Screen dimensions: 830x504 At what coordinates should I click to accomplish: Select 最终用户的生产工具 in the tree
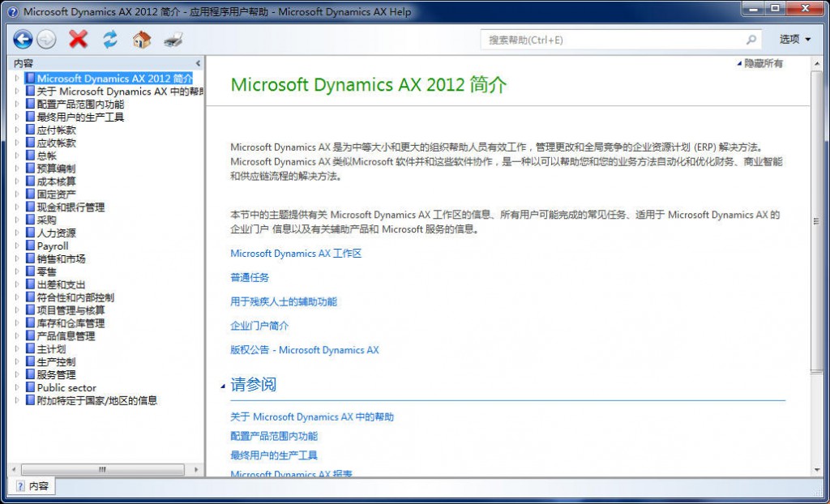tap(80, 117)
